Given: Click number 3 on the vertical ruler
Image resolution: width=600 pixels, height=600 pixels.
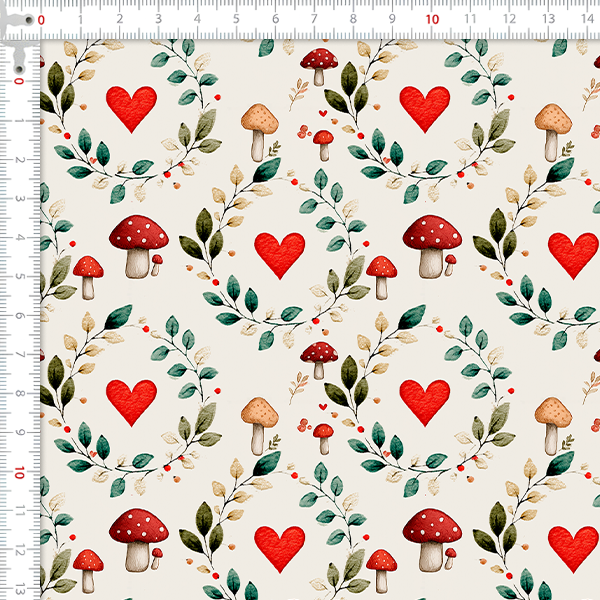Looking at the screenshot, I should 19,199.
